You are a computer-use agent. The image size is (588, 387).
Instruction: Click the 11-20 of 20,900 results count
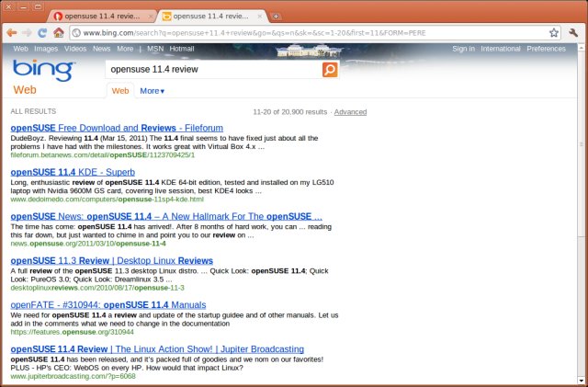[290, 112]
